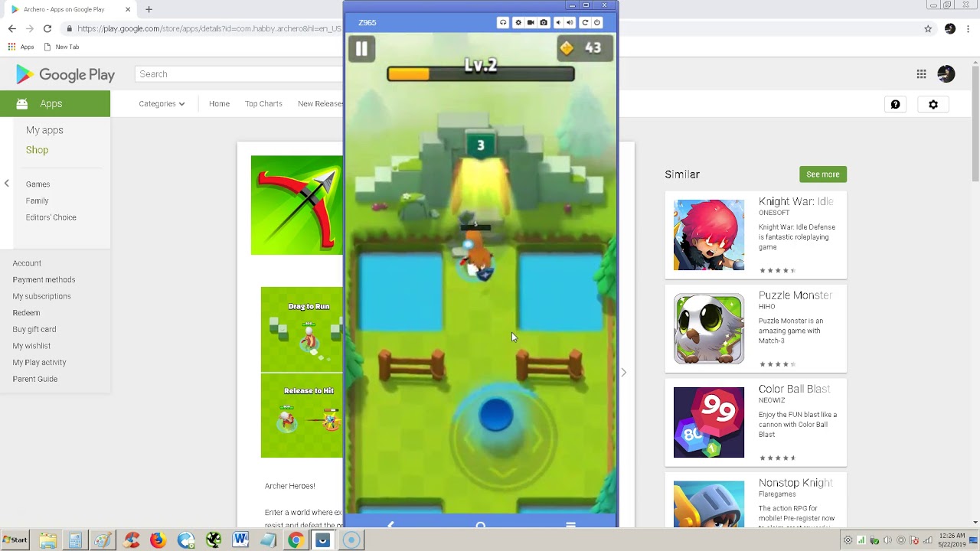Open the Top Charts tab
Viewport: 980px width, 551px height.
click(263, 104)
